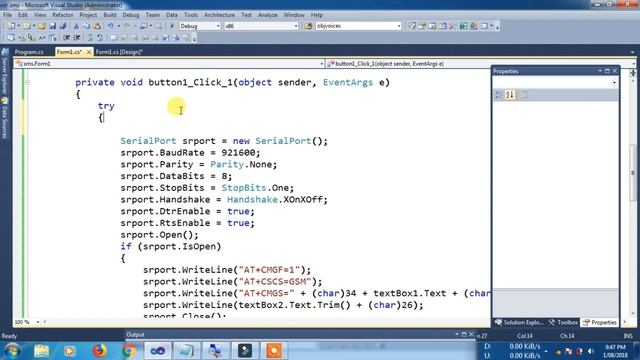
Task: Click the Undo arrow icon
Action: pos(110,26)
